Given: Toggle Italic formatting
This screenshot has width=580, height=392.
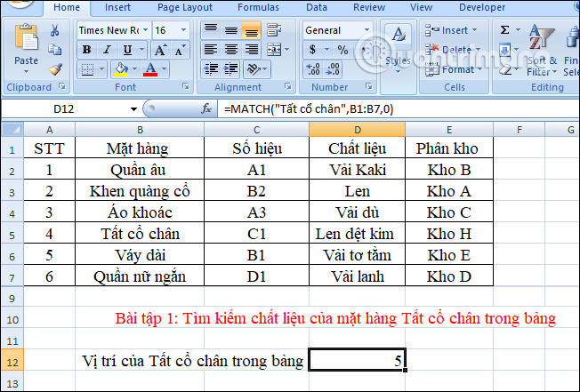Looking at the screenshot, I should [x=108, y=50].
